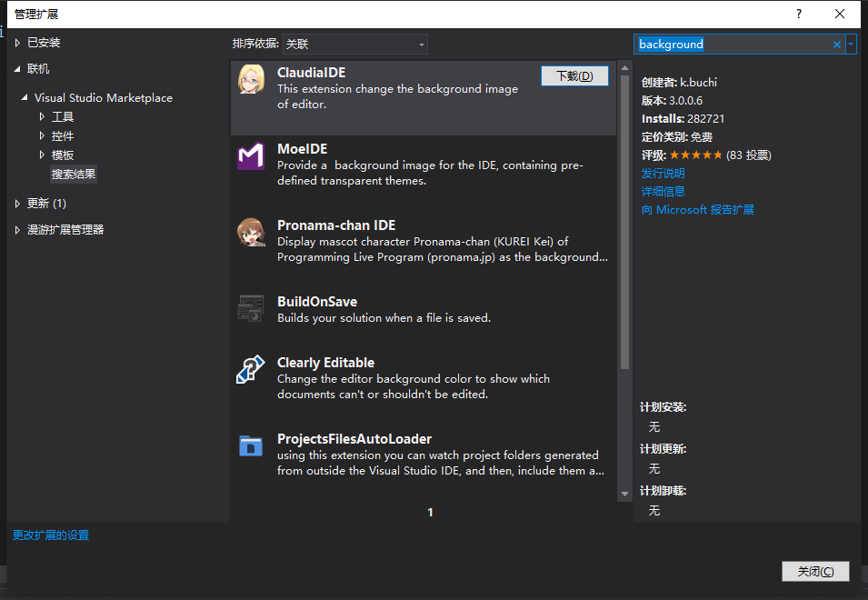
Task: Click the 关闭(C) button
Action: [815, 571]
